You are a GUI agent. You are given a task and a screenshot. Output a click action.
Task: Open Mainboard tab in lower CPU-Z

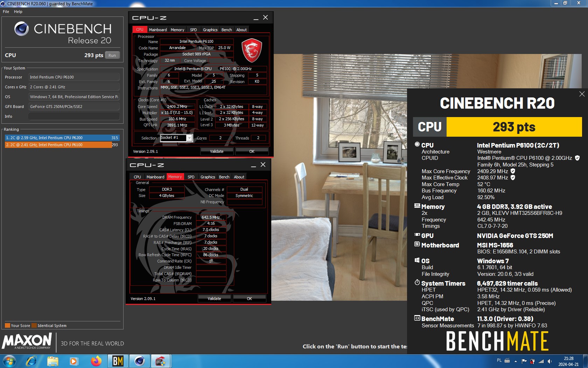tap(155, 177)
